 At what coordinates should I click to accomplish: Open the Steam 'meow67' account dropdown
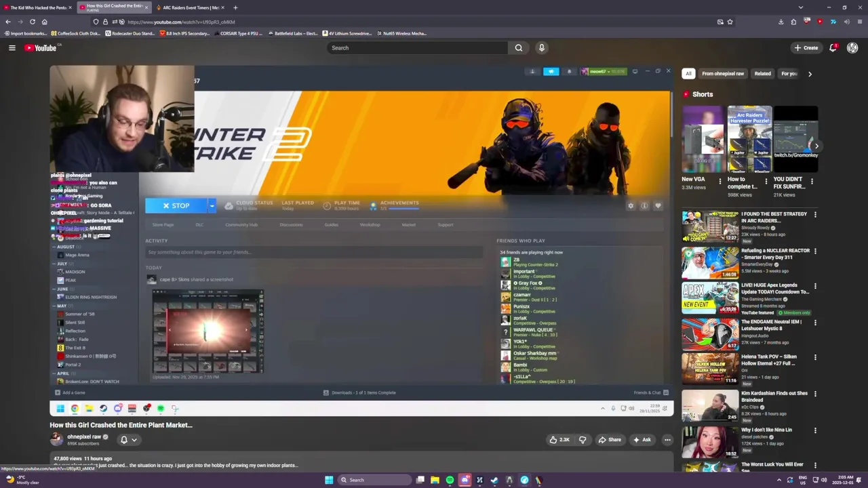[603, 71]
